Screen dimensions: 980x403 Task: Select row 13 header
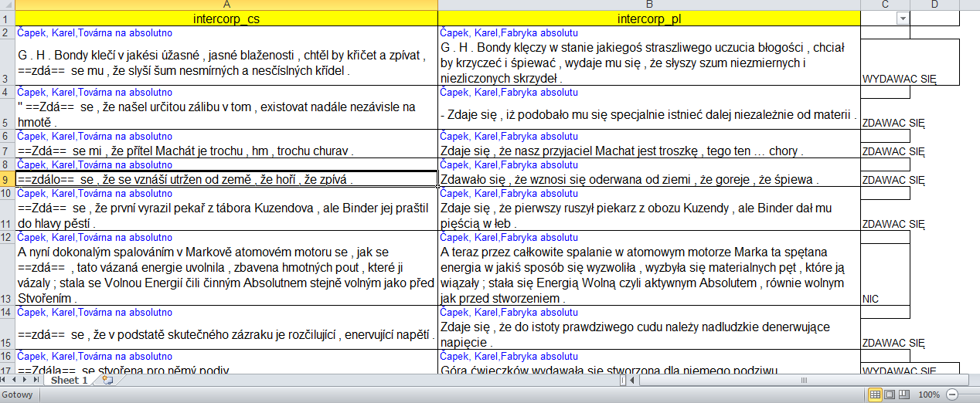point(7,275)
